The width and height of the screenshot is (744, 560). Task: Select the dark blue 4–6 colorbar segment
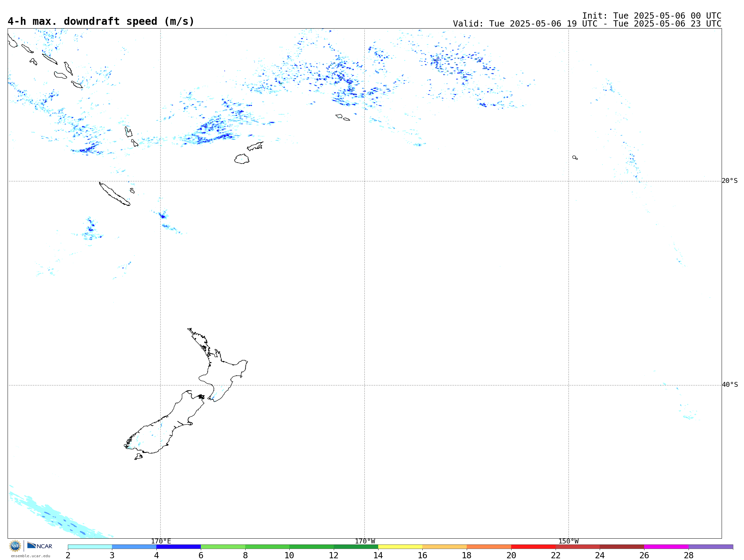tap(178, 547)
